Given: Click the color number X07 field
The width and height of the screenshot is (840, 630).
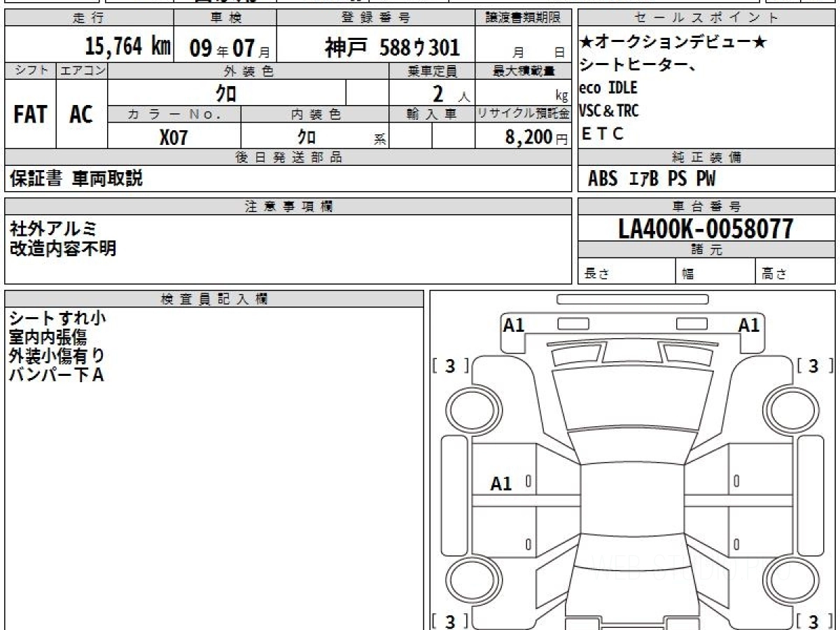Looking at the screenshot, I should pos(174,136).
